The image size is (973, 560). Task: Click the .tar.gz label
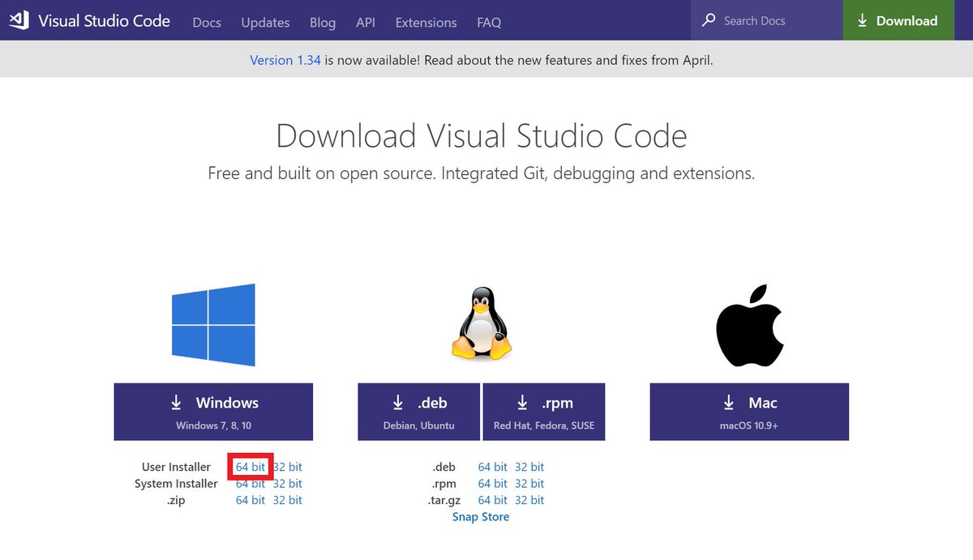pos(444,500)
